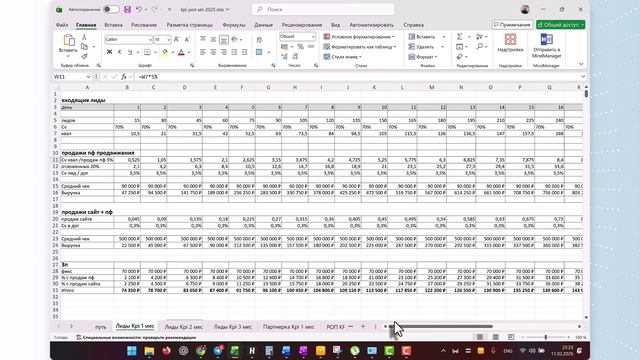The width and height of the screenshot is (640, 360).
Task: Expand Стили ячеек menu
Action: point(343,57)
